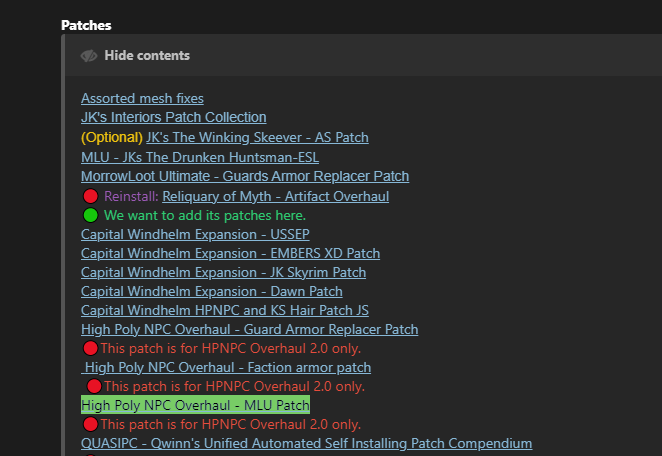Click 'We want to add its patches here.'
The image size is (662, 456).
pyautogui.click(x=205, y=215)
